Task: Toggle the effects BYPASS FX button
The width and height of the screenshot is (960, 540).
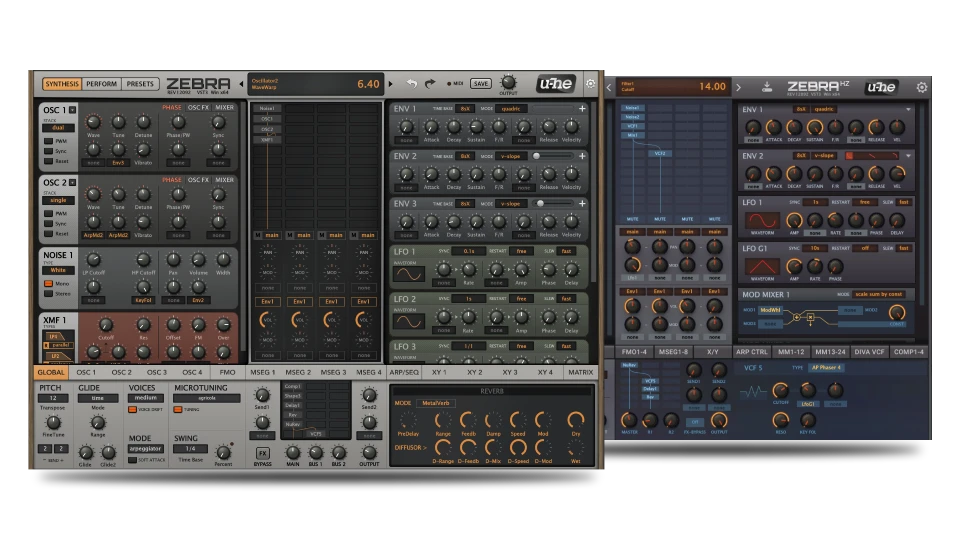Action: click(x=263, y=452)
